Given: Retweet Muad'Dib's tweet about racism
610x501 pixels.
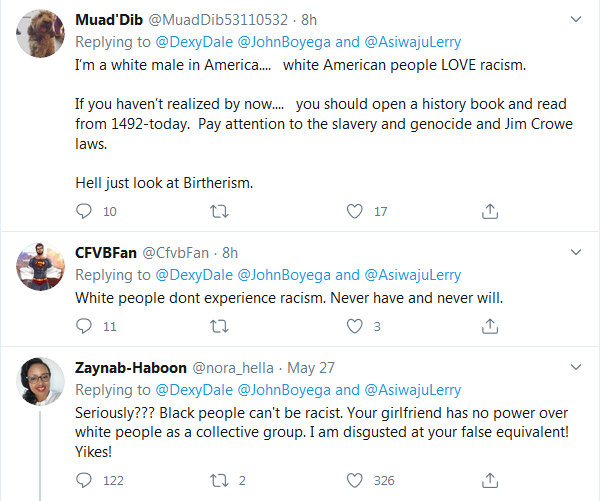Looking at the screenshot, I should click(219, 211).
